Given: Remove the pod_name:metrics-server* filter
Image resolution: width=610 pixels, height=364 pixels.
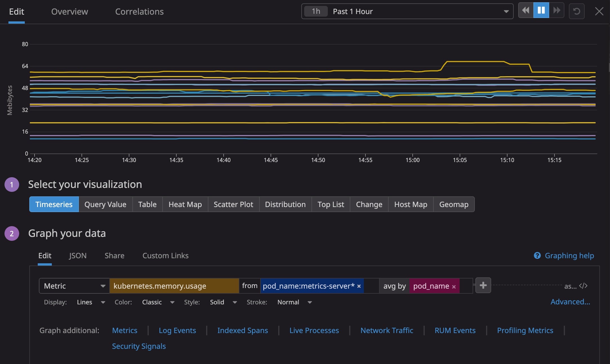Looking at the screenshot, I should point(359,286).
